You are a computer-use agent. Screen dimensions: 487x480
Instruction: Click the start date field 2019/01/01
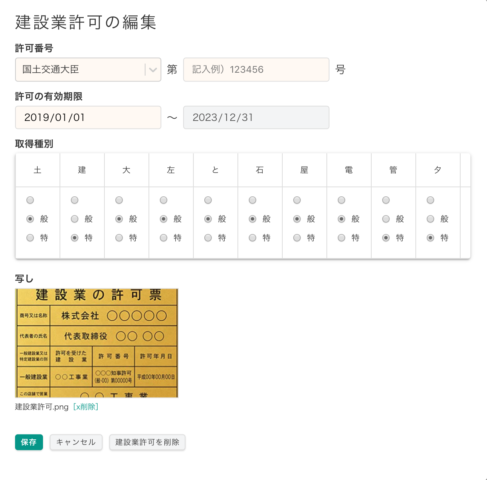point(88,117)
